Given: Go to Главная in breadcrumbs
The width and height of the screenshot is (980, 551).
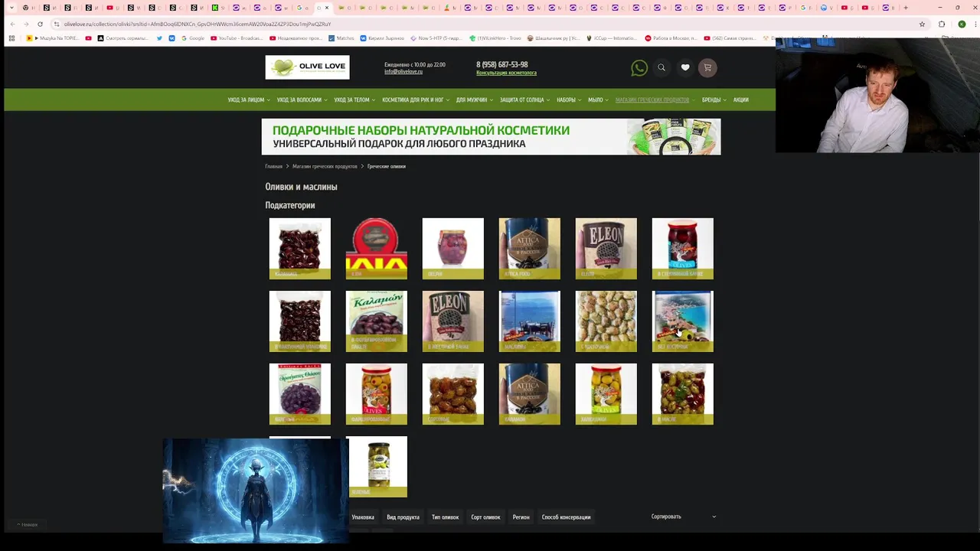Looking at the screenshot, I should tap(273, 166).
